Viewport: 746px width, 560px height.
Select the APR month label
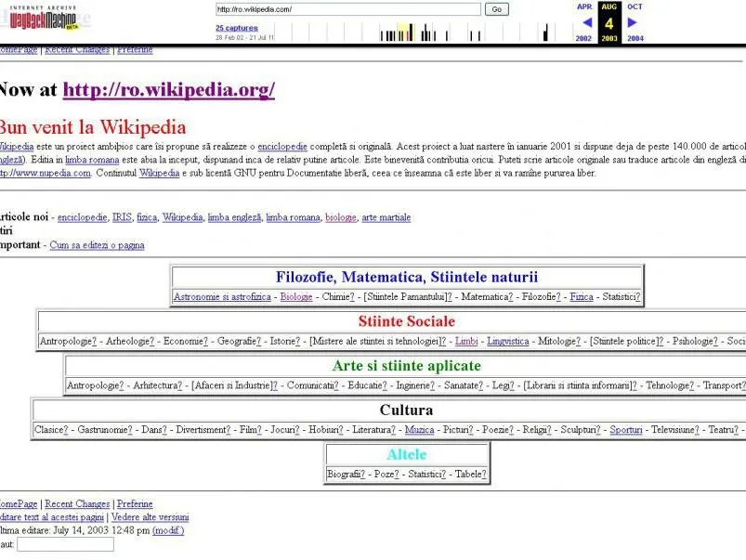(x=584, y=7)
